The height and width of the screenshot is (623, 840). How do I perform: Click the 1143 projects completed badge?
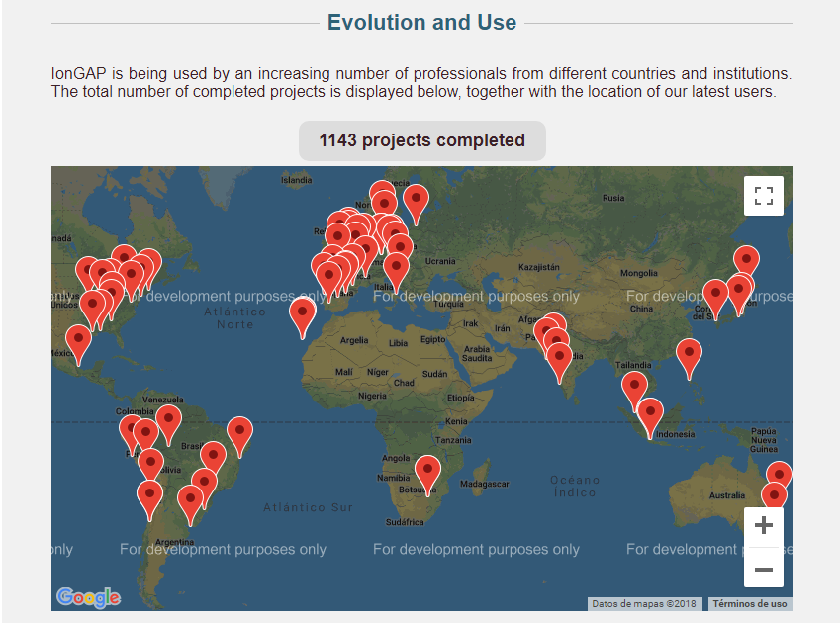point(422,140)
